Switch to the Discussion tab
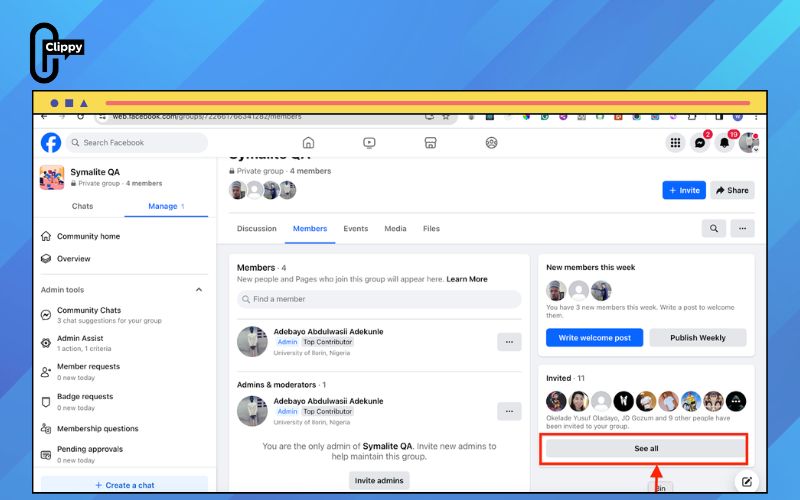This screenshot has height=500, width=800. click(257, 229)
